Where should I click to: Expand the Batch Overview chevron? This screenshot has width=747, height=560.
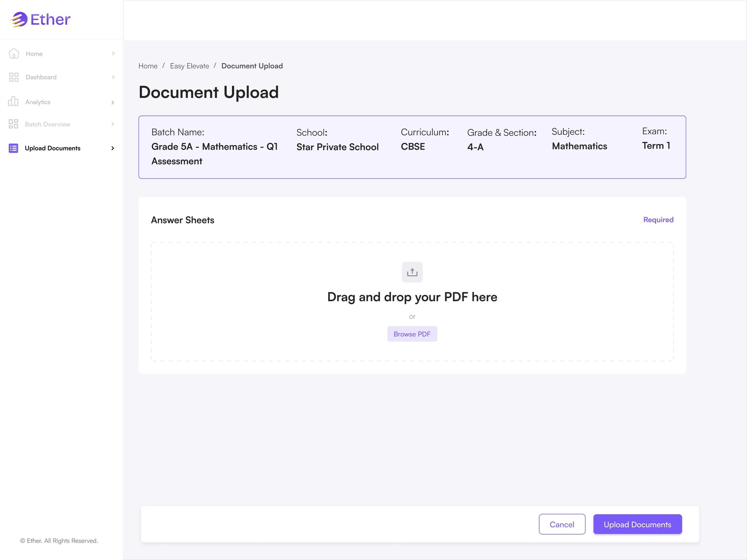(113, 124)
